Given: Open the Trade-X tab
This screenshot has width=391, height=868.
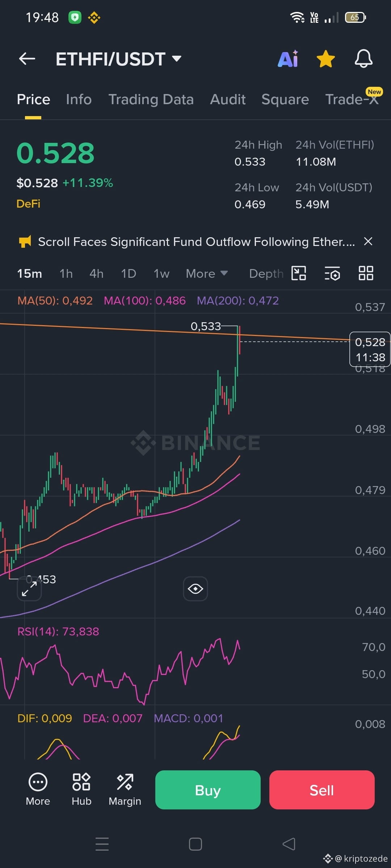Looking at the screenshot, I should [x=352, y=99].
